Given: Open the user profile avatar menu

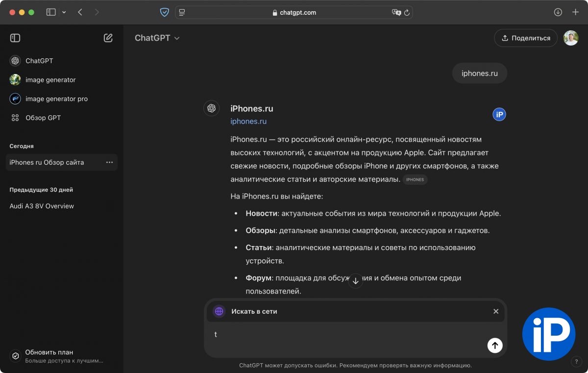Looking at the screenshot, I should pyautogui.click(x=571, y=38).
